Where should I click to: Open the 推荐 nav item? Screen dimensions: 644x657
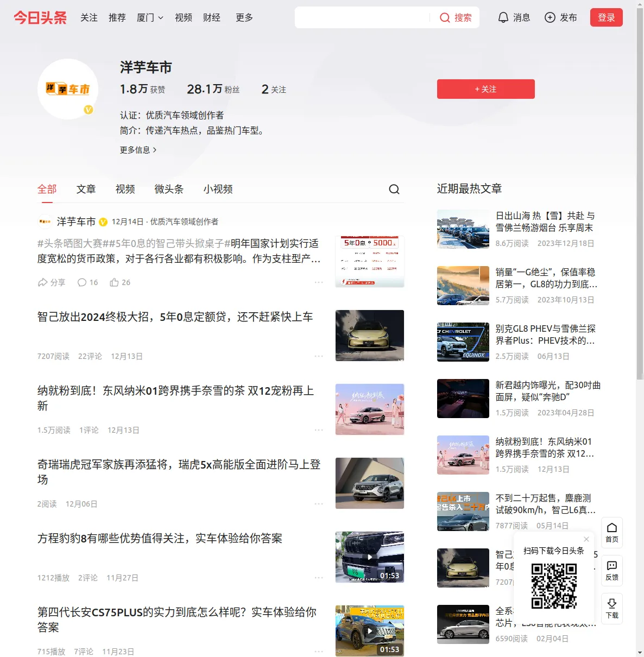pyautogui.click(x=117, y=18)
